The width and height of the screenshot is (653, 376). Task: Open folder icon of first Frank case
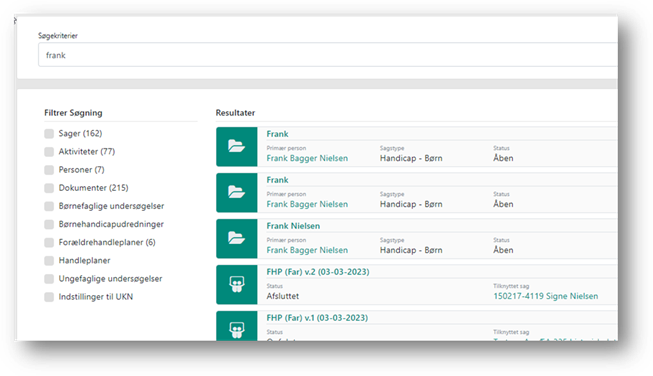(x=237, y=147)
